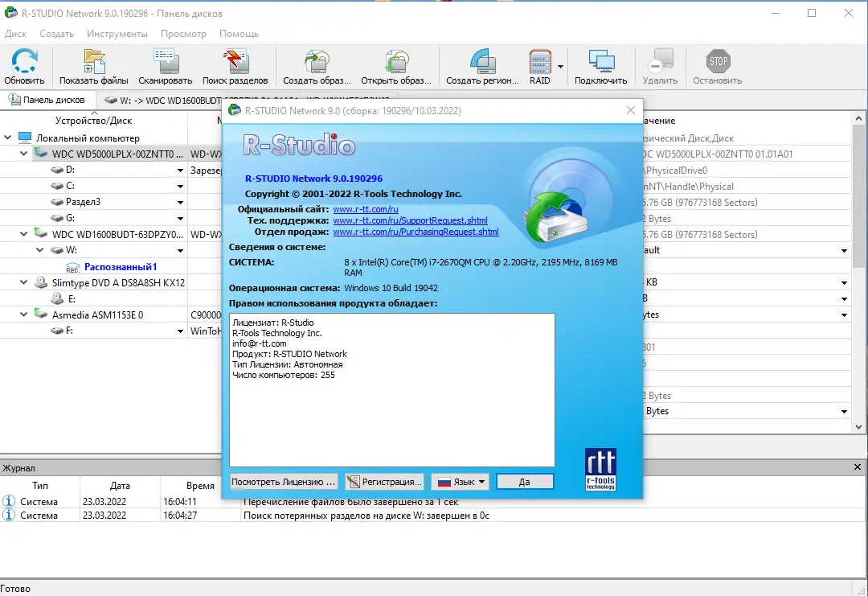Open the SupportRequest.shtml support link

coord(410,220)
